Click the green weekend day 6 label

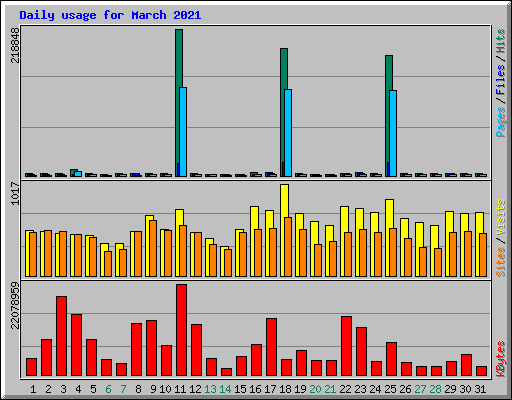(108, 389)
